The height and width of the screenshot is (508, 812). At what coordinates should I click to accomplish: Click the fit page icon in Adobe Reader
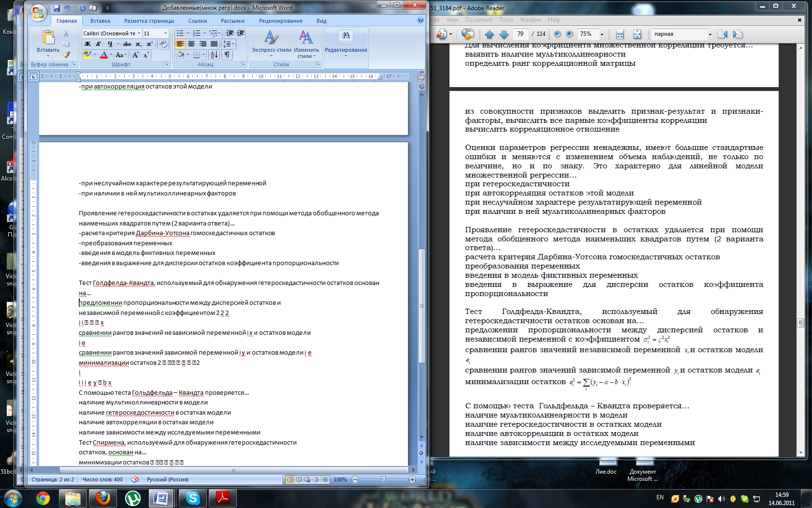point(637,34)
